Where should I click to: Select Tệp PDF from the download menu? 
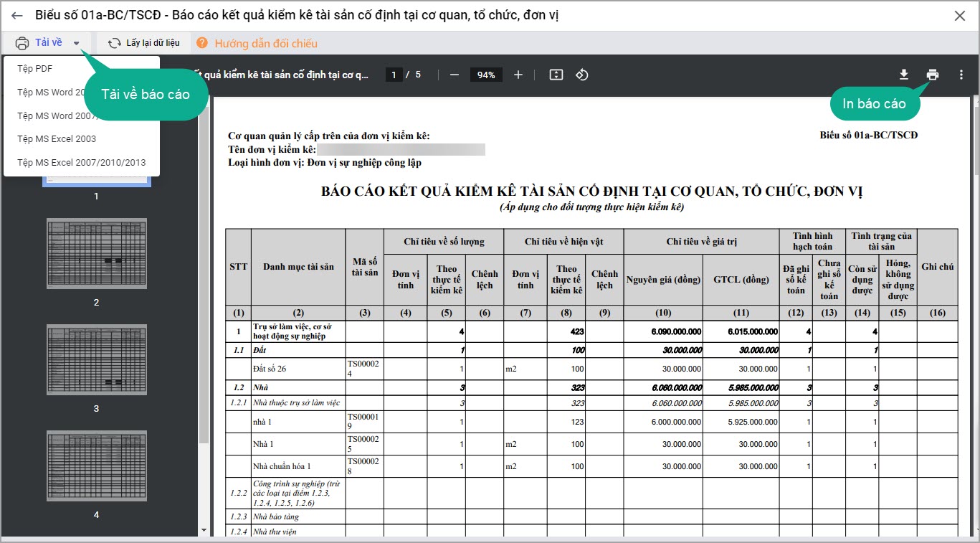(x=35, y=69)
